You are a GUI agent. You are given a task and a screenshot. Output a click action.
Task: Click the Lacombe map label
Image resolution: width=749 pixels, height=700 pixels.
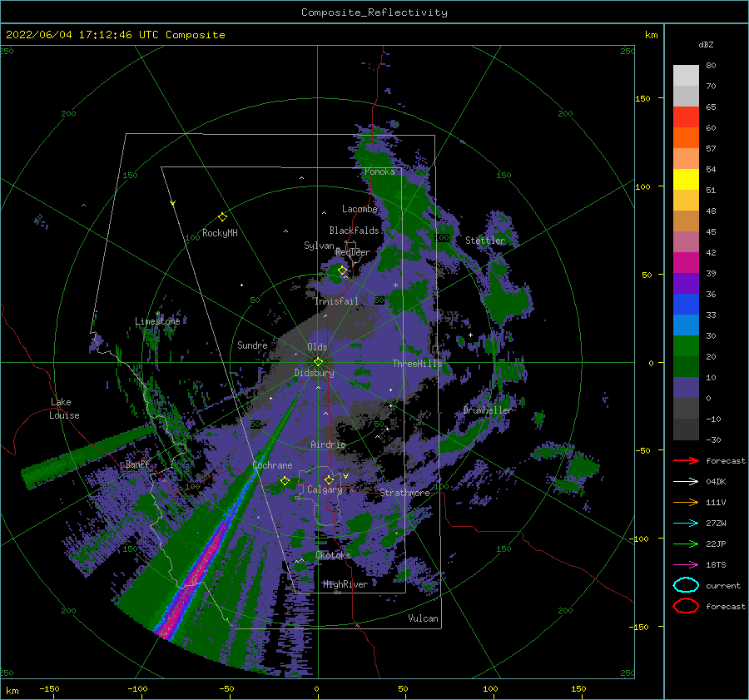(360, 209)
